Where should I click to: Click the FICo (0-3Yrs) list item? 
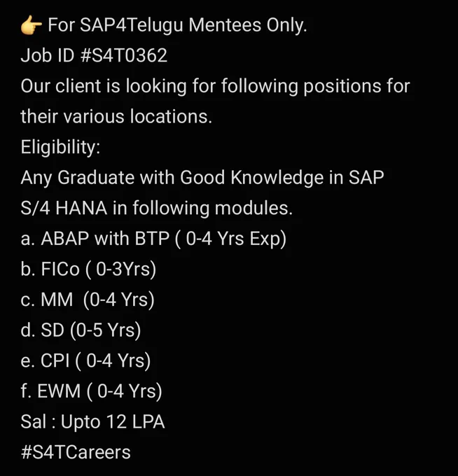[88, 269]
